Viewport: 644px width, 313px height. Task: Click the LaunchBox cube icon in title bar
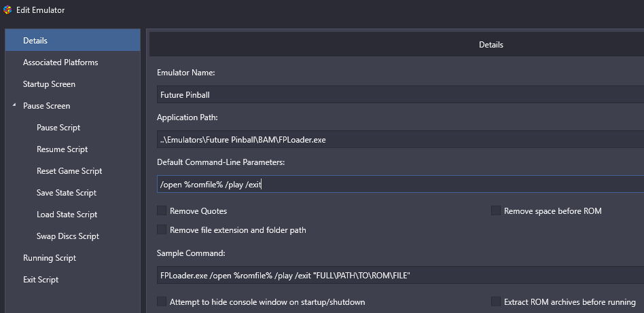(7, 10)
